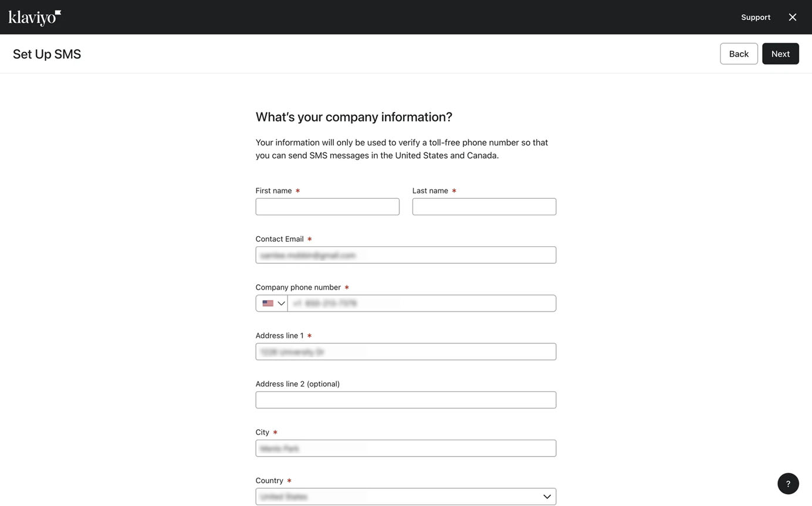
Task: Click the required asterisk beside Company phone number
Action: [346, 287]
